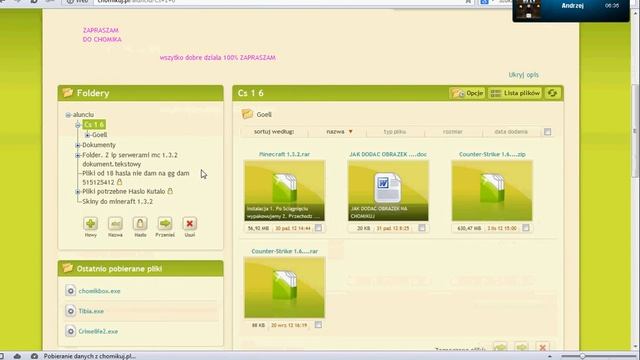Image resolution: width=640 pixels, height=360 pixels.
Task: Switch to Lista plików view
Action: click(x=515, y=93)
